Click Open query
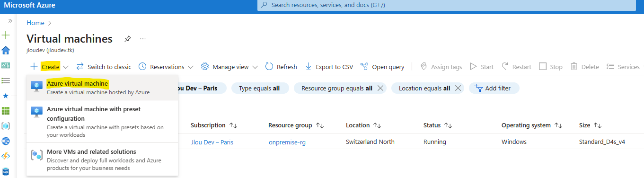Image resolution: width=644 pixels, height=178 pixels. pos(382,67)
